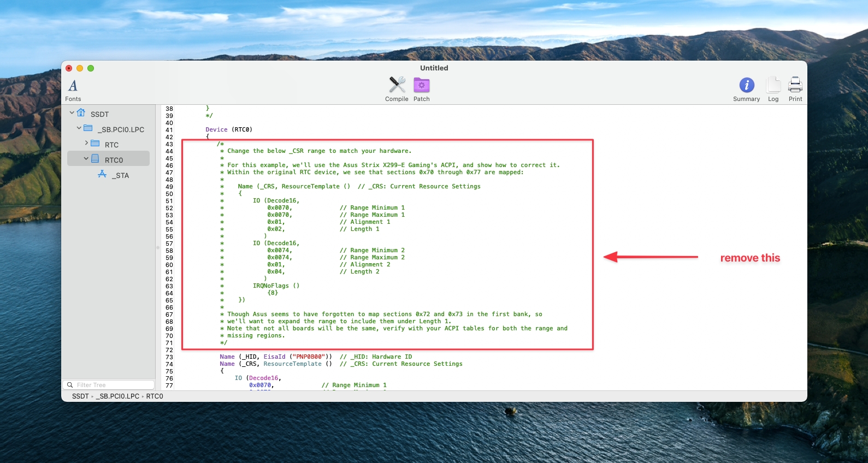Place cursor on the Device (RTC0) line

pyautogui.click(x=229, y=130)
